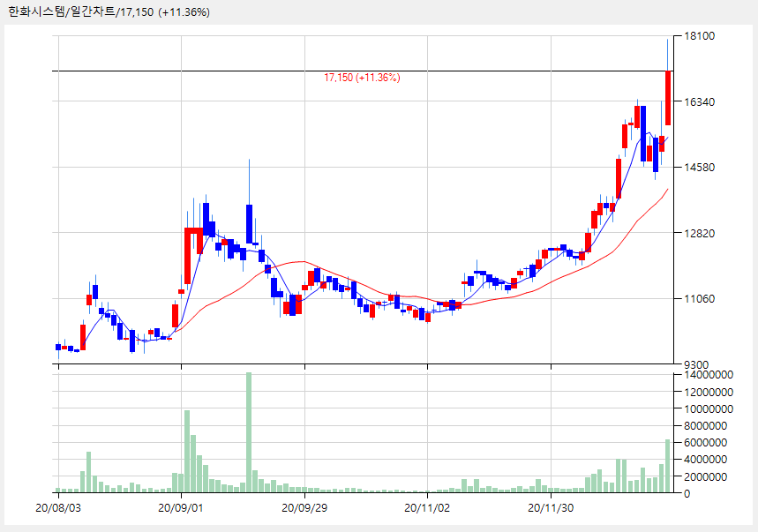Click the 20/09/29 date label
758x532 pixels.
pos(304,508)
